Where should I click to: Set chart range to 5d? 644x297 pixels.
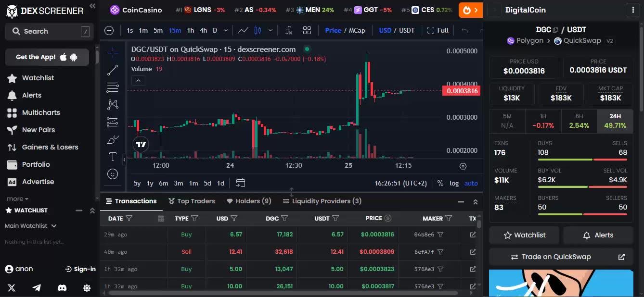point(207,183)
